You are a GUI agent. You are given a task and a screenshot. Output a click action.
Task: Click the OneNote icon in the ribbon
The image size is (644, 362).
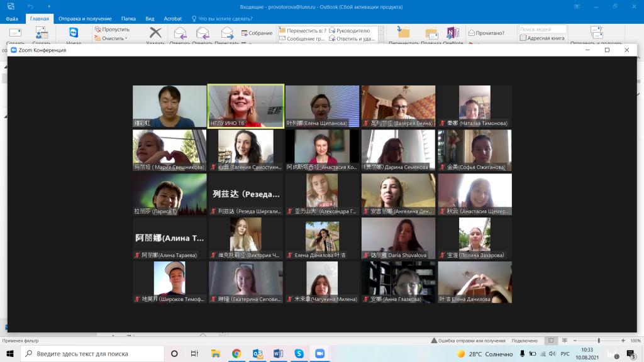[452, 33]
